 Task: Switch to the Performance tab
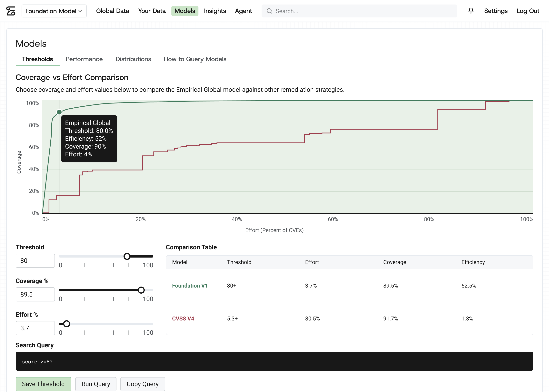(x=84, y=59)
